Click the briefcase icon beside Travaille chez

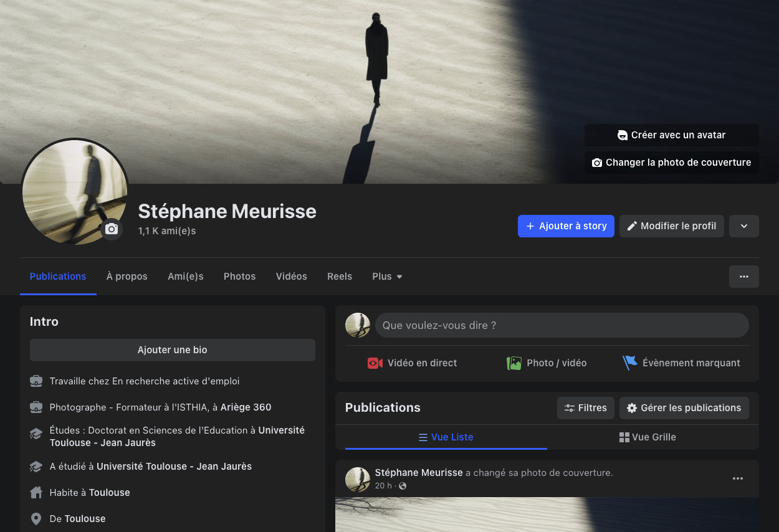point(36,381)
